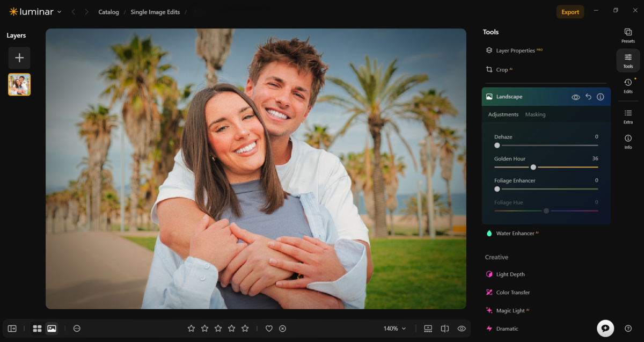Click the Foliage Hue color slider
Viewport: 644px width, 342px height.
546,211
